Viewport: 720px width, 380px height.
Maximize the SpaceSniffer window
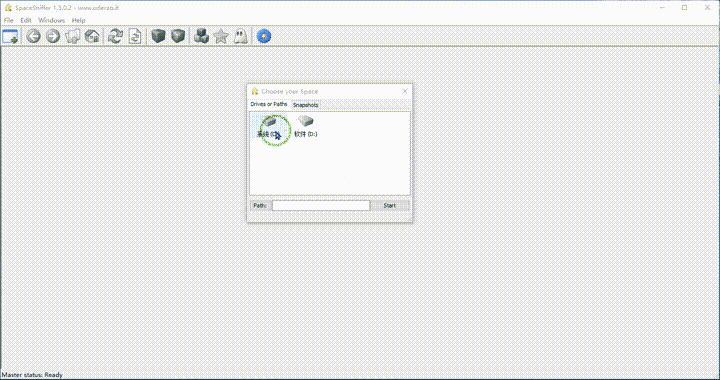point(684,7)
